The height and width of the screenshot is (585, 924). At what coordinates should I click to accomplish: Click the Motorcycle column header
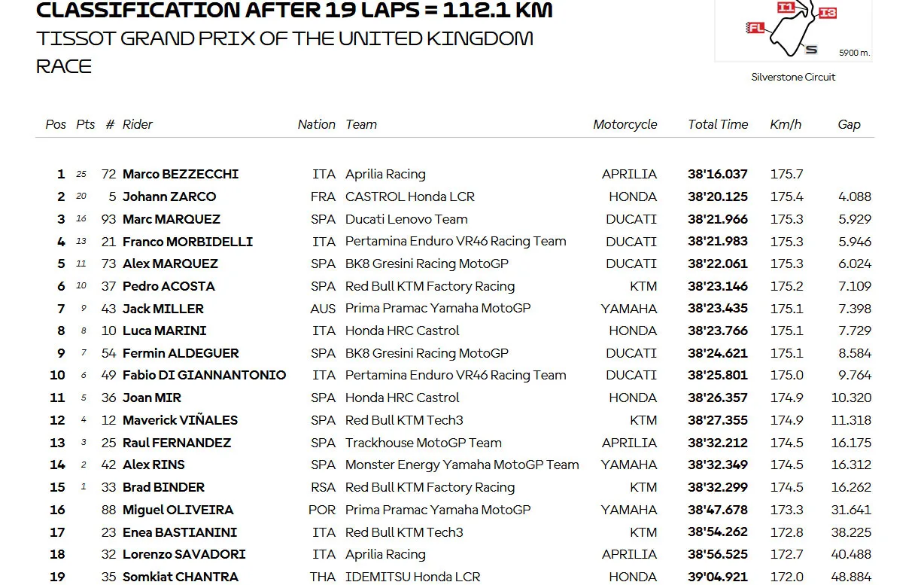point(625,124)
